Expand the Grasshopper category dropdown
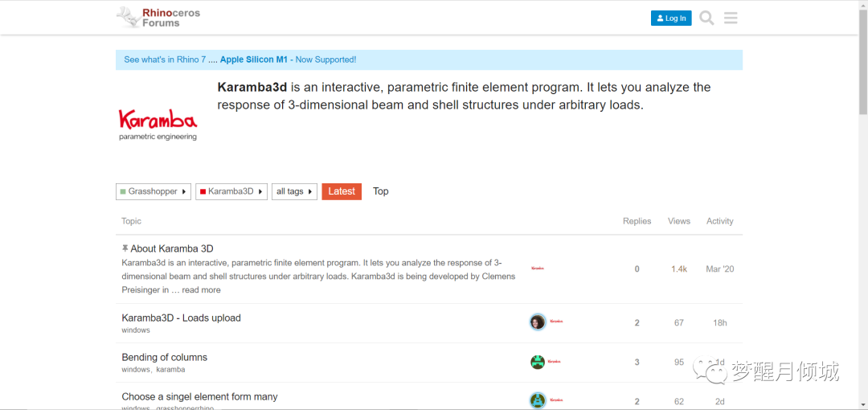This screenshot has width=868, height=410. click(154, 191)
